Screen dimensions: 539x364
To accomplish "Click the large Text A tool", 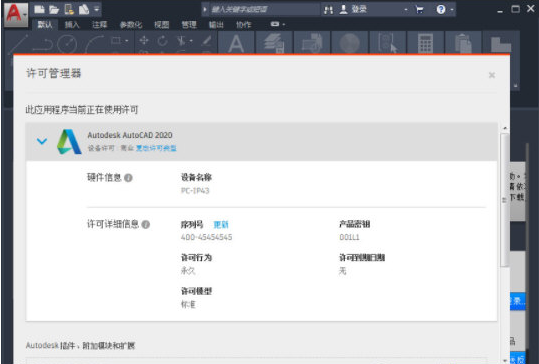I will (236, 43).
